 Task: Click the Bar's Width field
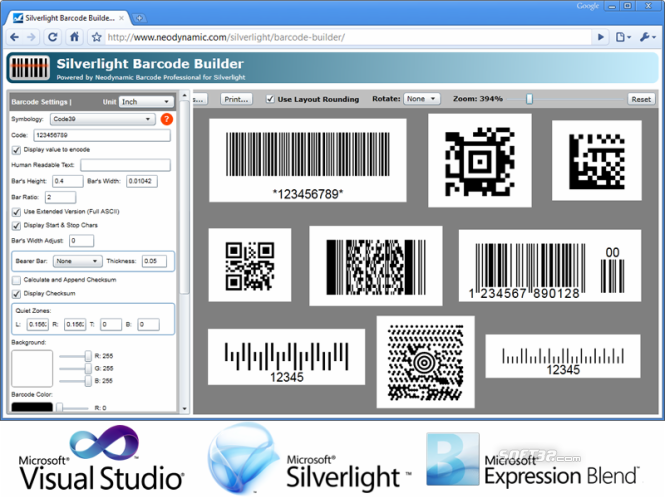(142, 181)
